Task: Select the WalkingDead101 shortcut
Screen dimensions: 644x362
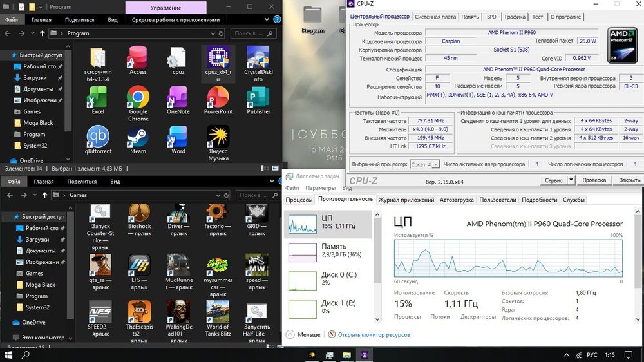Action: [178, 321]
